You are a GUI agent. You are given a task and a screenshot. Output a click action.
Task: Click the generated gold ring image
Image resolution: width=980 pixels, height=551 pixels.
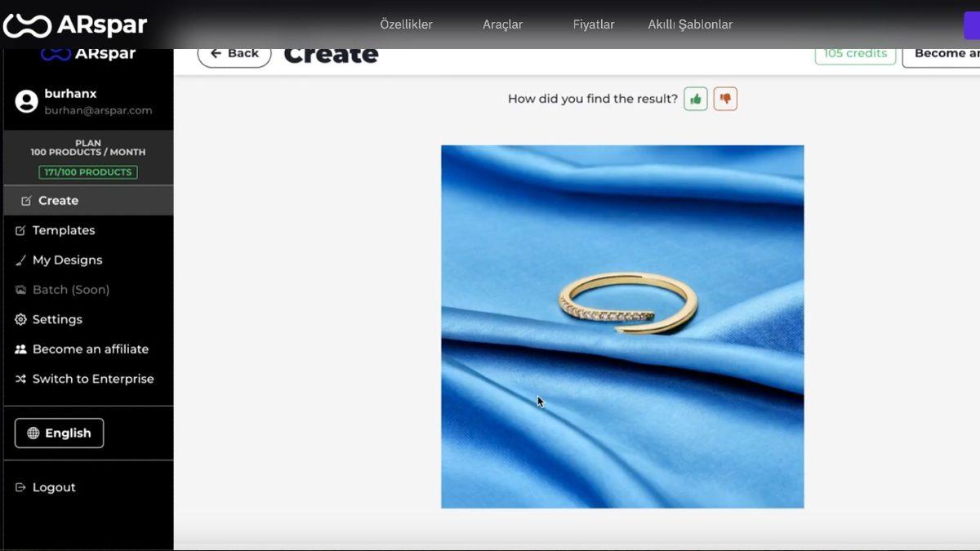coord(627,304)
